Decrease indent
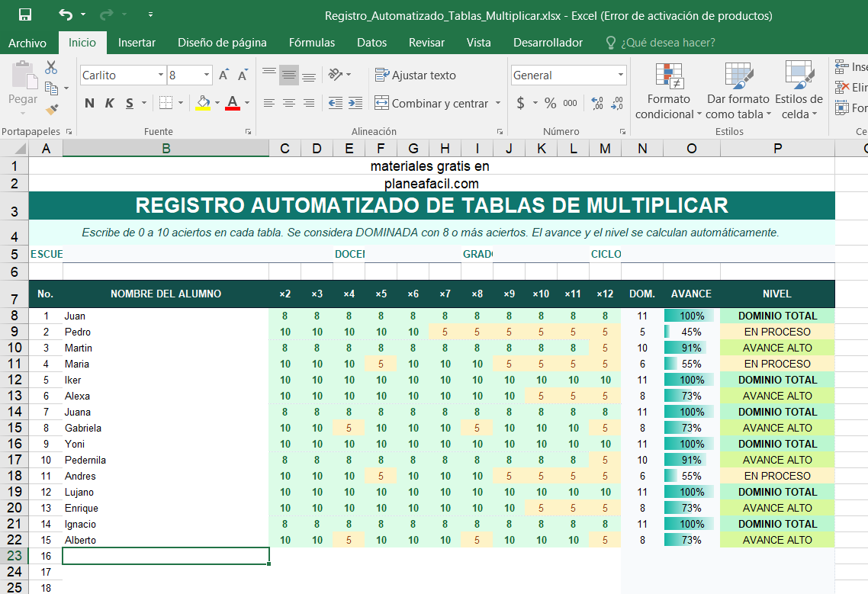The height and width of the screenshot is (594, 868). [x=335, y=103]
